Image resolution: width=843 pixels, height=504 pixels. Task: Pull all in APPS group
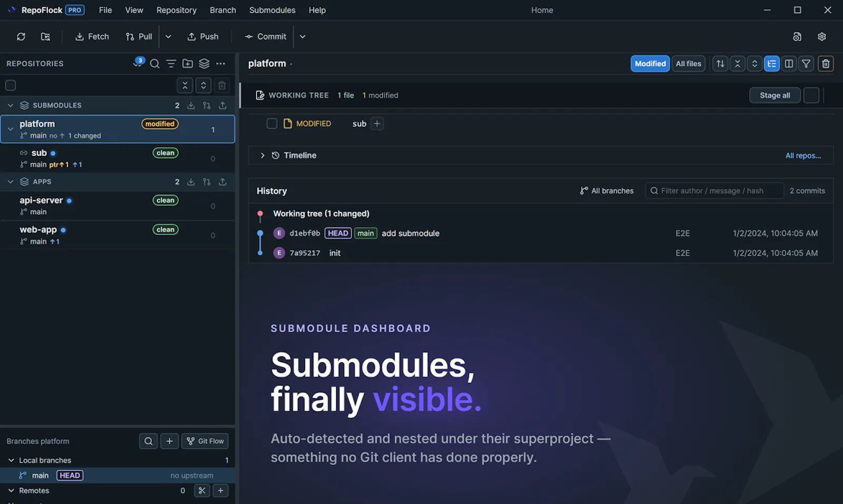point(207,182)
